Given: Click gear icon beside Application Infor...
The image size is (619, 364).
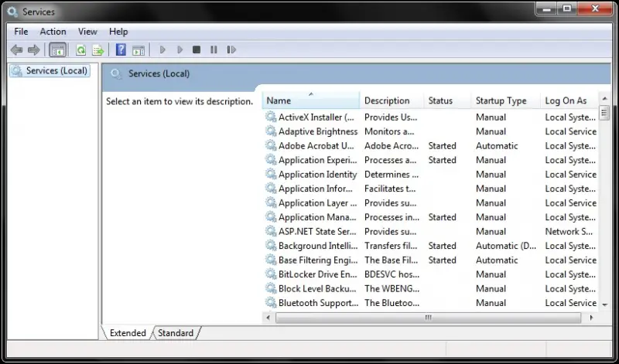Looking at the screenshot, I should [x=271, y=188].
